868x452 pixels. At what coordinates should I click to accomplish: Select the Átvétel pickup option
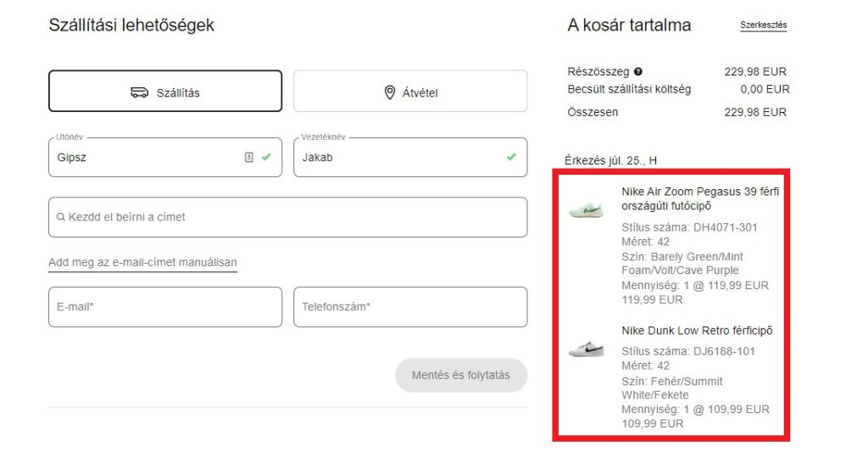pos(410,91)
